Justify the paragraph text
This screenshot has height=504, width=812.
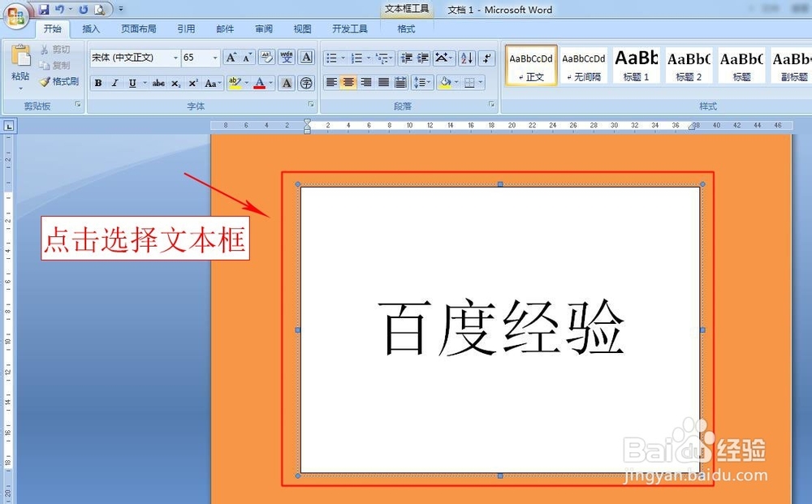[x=383, y=82]
